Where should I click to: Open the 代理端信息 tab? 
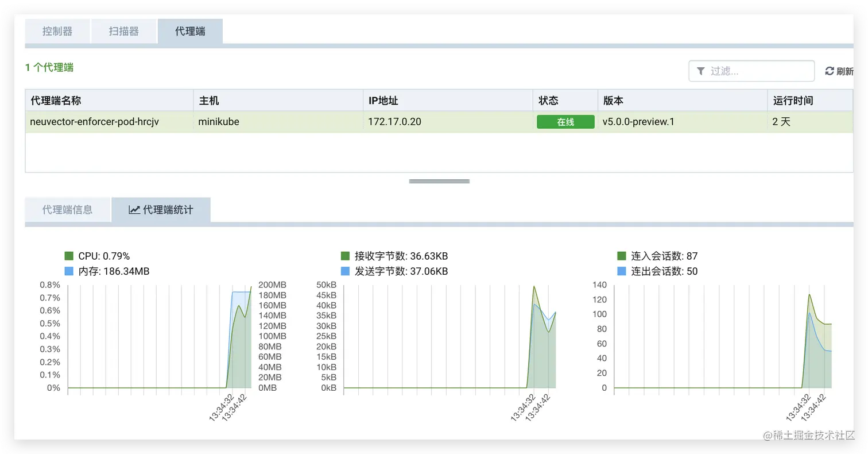pyautogui.click(x=67, y=210)
